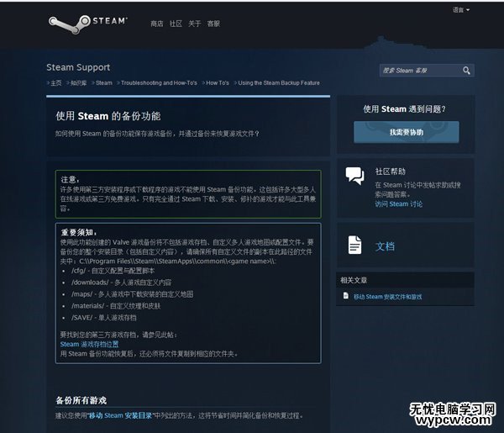Click the 主页 breadcrumb link
The image size is (504, 433).
(x=56, y=83)
